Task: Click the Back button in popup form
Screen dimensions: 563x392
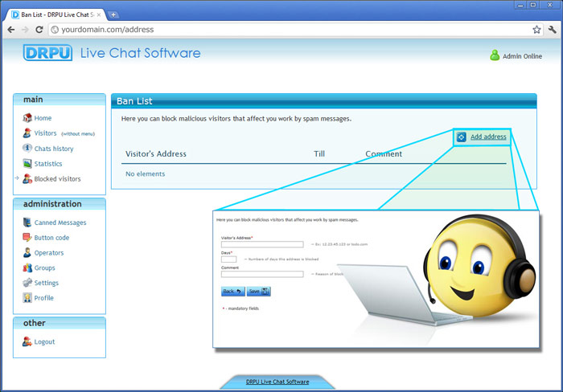Action: pos(233,292)
